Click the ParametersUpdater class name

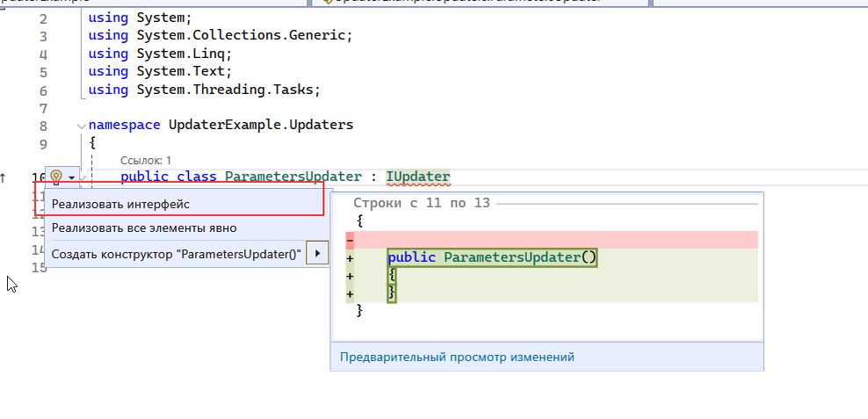click(x=293, y=177)
